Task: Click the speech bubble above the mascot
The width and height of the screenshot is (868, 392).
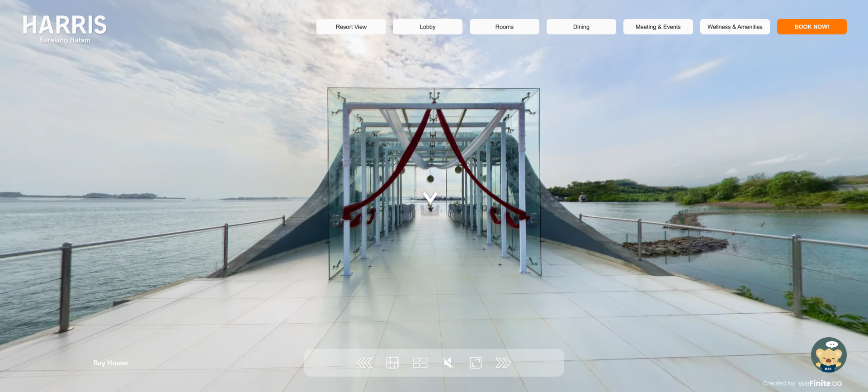Action: point(832,344)
